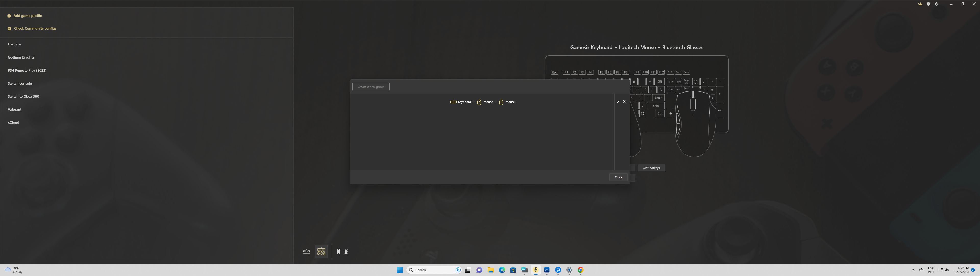The height and width of the screenshot is (276, 980).
Task: Click the Insert key on the keyboard diagram
Action: (x=670, y=82)
